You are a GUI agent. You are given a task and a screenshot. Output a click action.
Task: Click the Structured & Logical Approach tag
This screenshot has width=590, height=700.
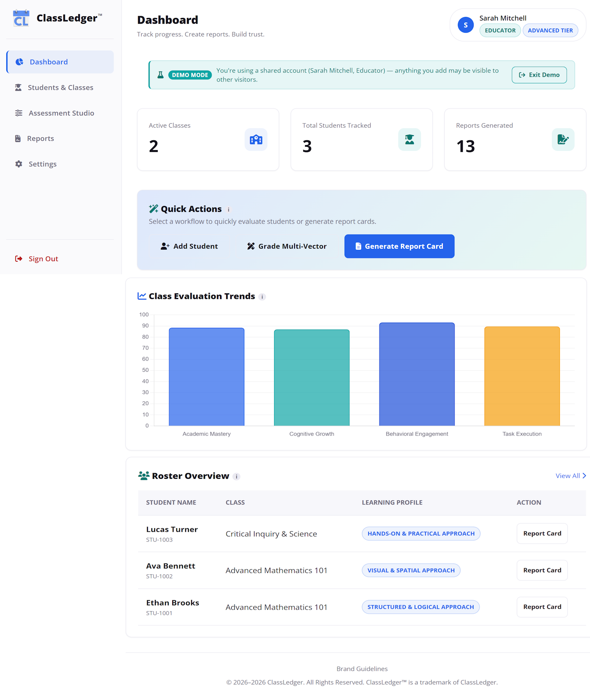point(420,607)
